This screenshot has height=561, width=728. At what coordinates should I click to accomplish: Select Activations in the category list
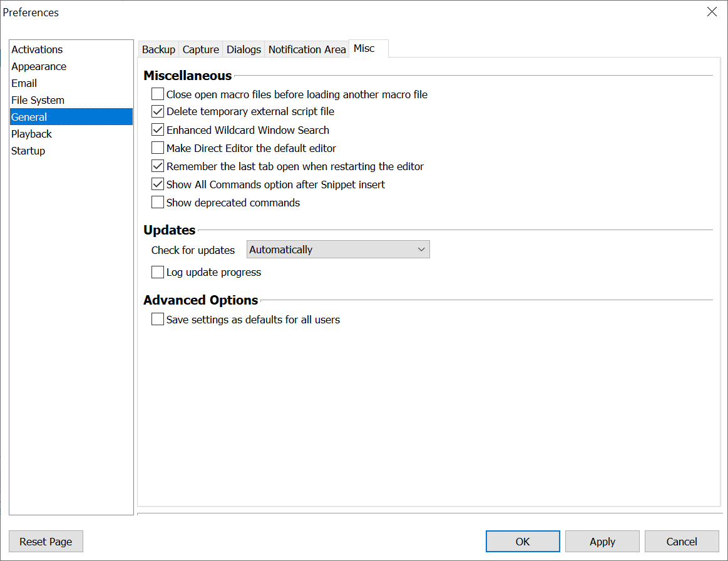click(37, 49)
